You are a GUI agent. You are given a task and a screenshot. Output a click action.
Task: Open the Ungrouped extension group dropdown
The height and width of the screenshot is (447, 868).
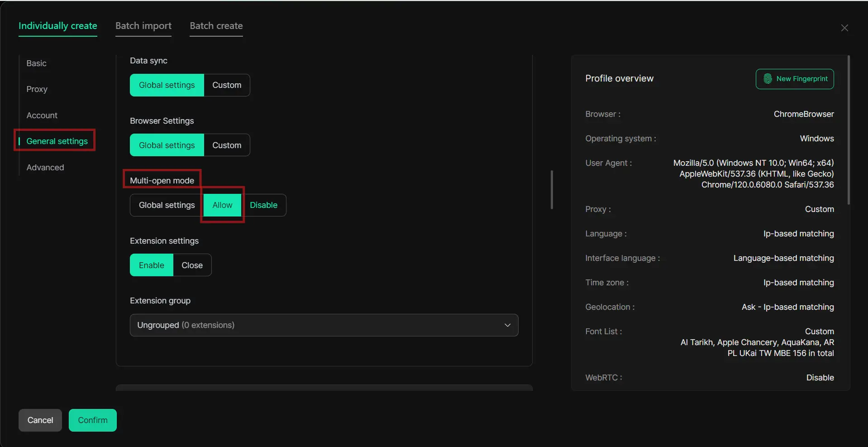(324, 325)
